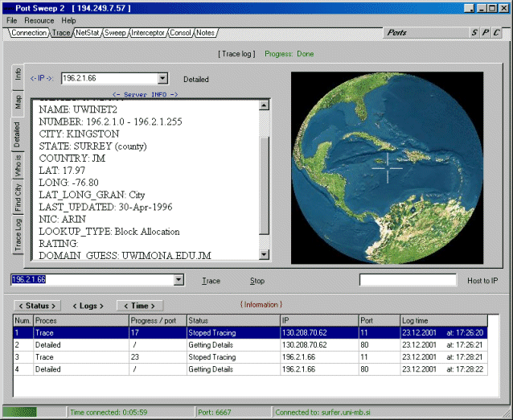Open the Resource menu
The image size is (513, 420).
pos(39,20)
